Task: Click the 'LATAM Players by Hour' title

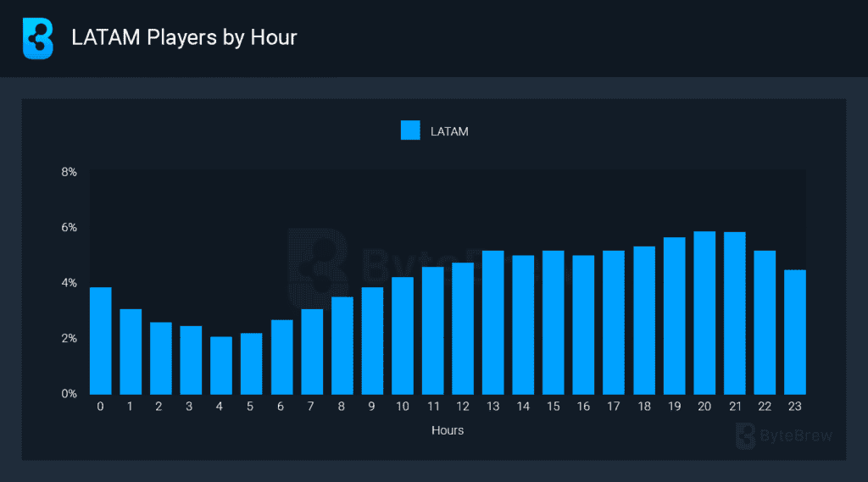Action: point(184,38)
